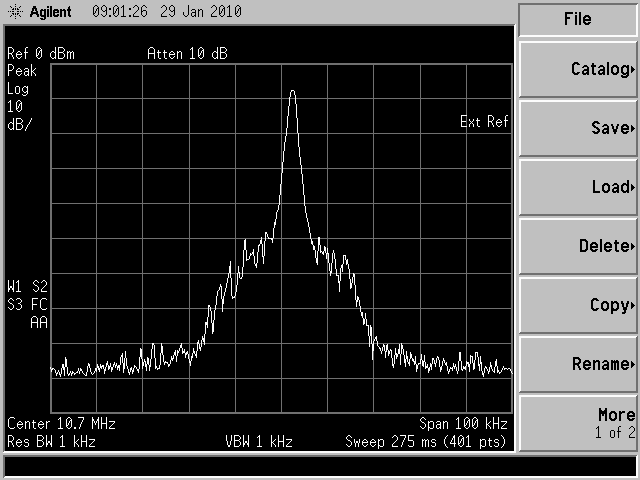Viewport: 640px width, 480px height.
Task: Select the Delete softkey
Action: coord(578,246)
